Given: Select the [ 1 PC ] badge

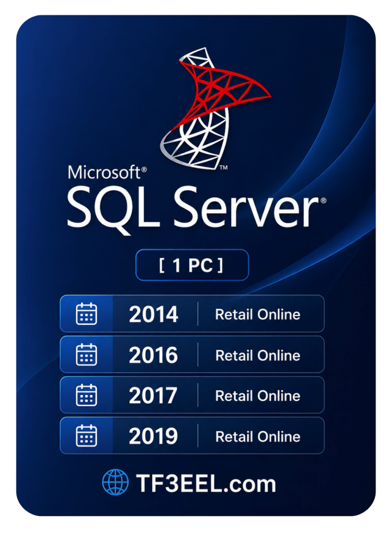Looking at the screenshot, I should coord(192,265).
